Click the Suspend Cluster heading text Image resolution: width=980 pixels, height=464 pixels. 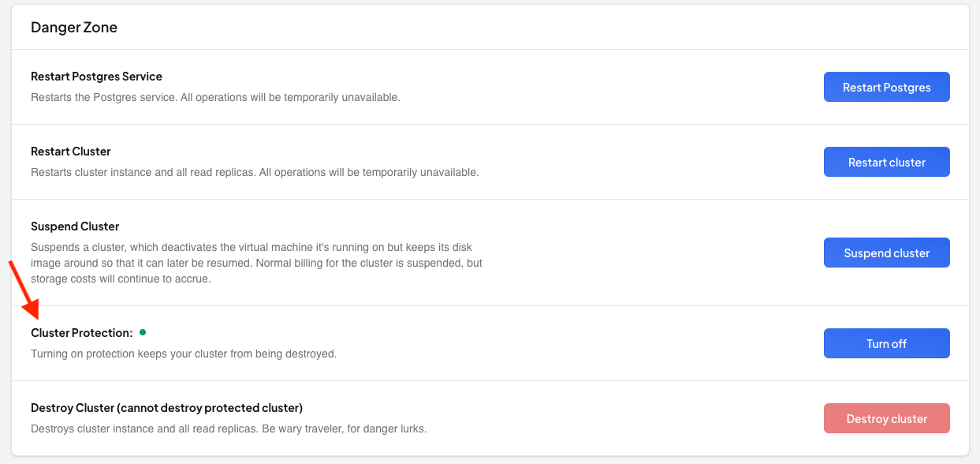coord(75,226)
